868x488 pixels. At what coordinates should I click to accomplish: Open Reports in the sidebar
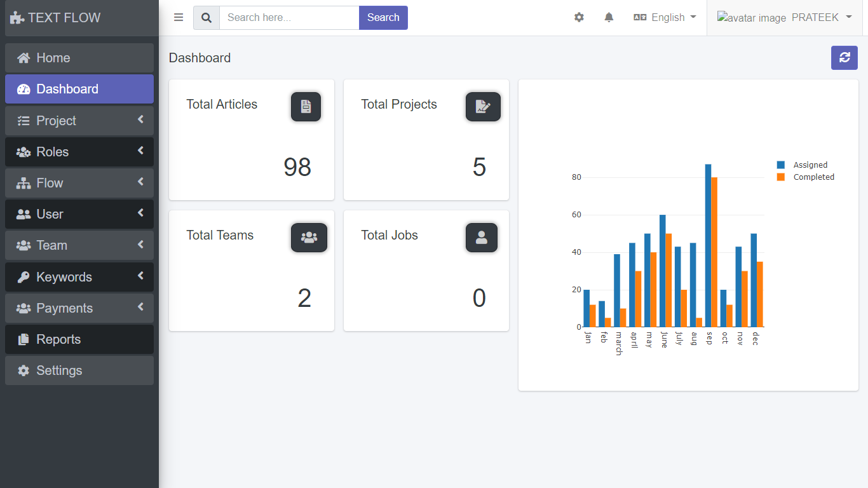[79, 339]
